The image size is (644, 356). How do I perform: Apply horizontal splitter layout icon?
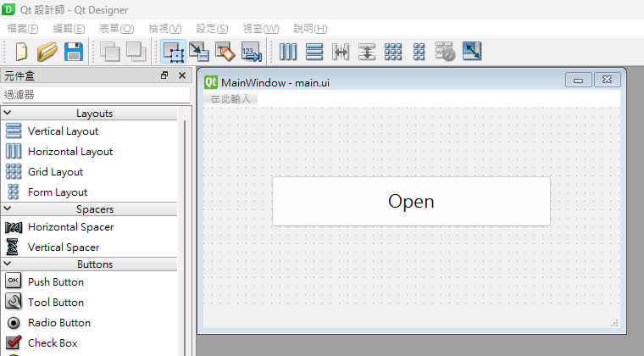[341, 52]
